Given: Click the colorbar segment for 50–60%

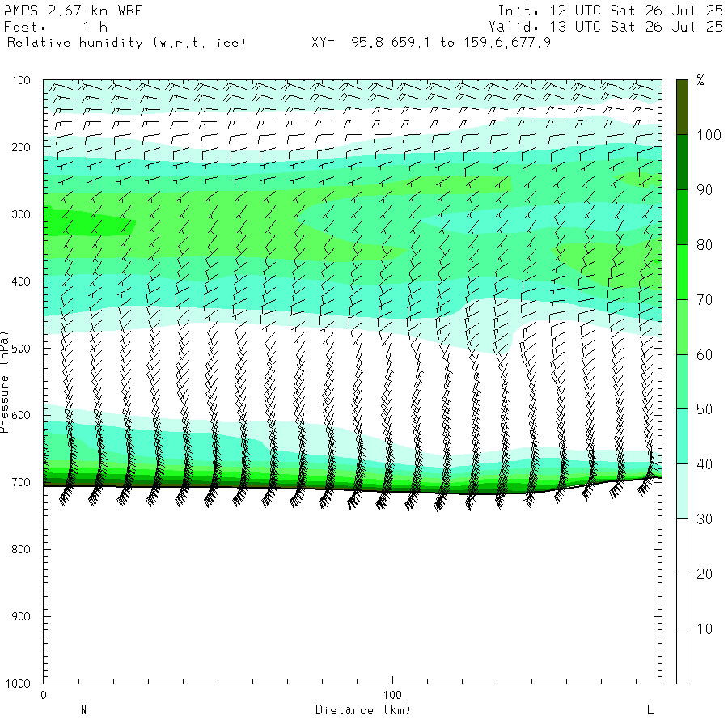Looking at the screenshot, I should coord(682,382).
